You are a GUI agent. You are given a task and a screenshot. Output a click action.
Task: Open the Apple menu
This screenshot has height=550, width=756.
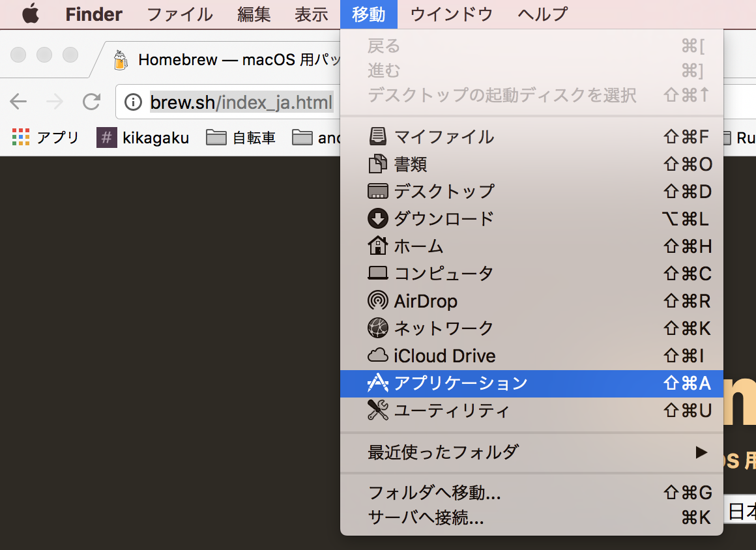pyautogui.click(x=31, y=14)
